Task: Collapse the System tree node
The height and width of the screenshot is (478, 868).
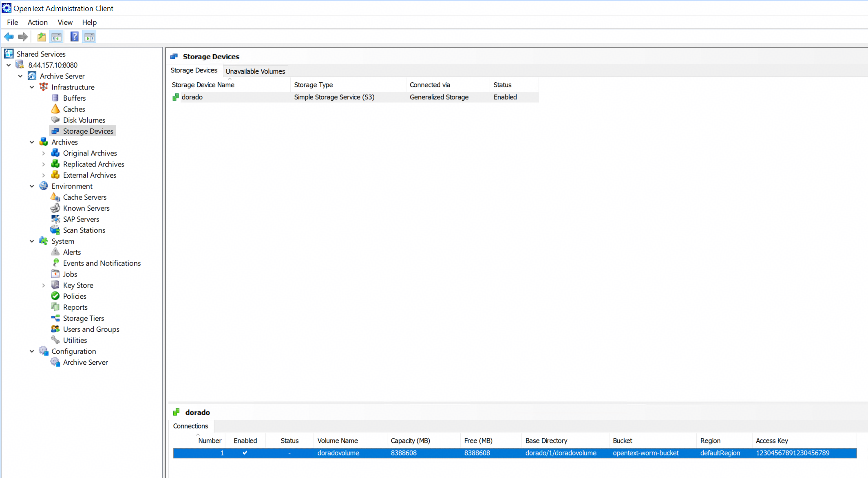Action: (32, 241)
